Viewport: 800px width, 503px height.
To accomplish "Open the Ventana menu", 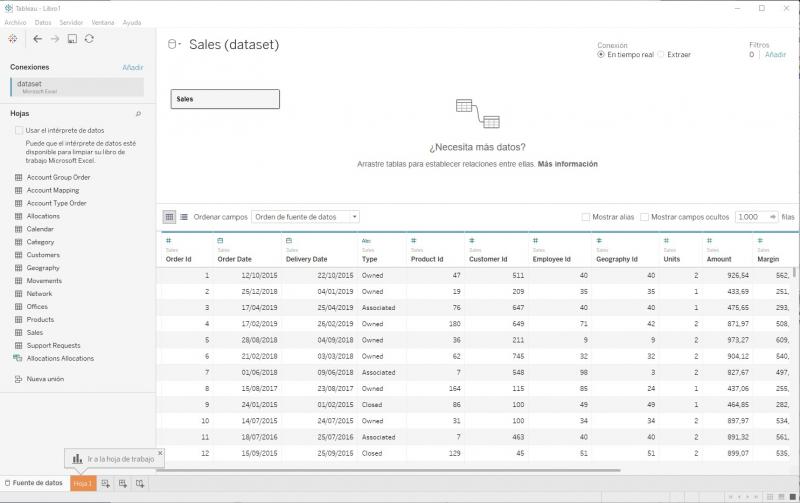I will [x=103, y=22].
